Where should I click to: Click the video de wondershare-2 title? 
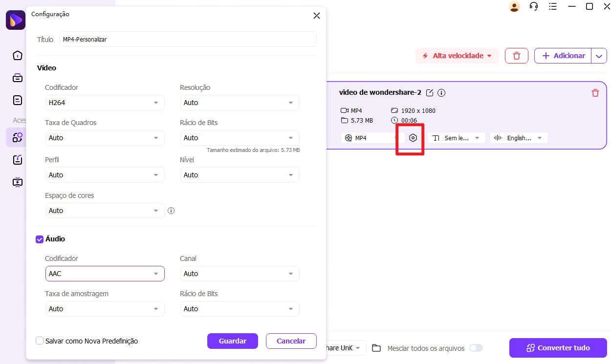coord(380,92)
